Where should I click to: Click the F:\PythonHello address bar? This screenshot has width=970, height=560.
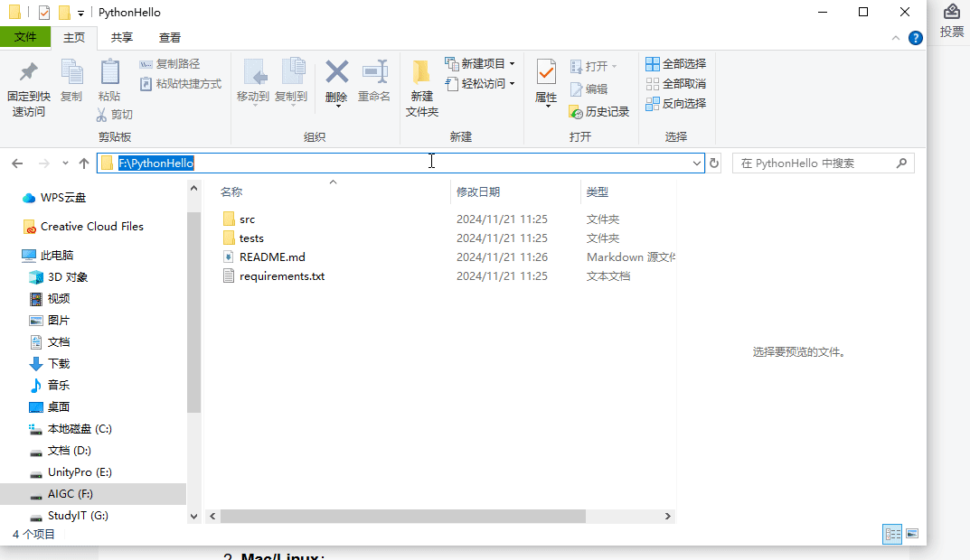tap(400, 163)
